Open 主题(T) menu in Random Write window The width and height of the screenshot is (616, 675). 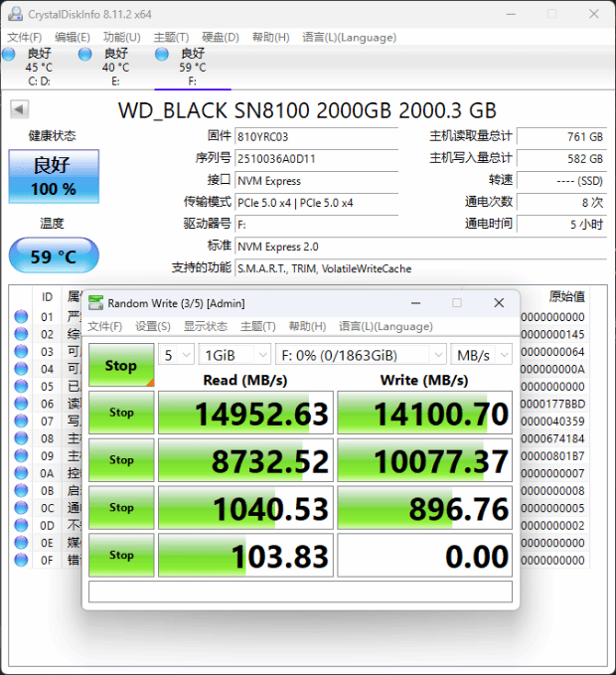click(x=257, y=326)
